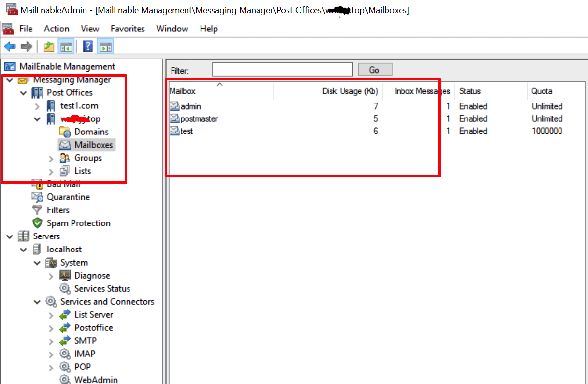The width and height of the screenshot is (588, 384).
Task: Toggle Show/Hide Console Tree toolbar icon
Action: pos(66,46)
